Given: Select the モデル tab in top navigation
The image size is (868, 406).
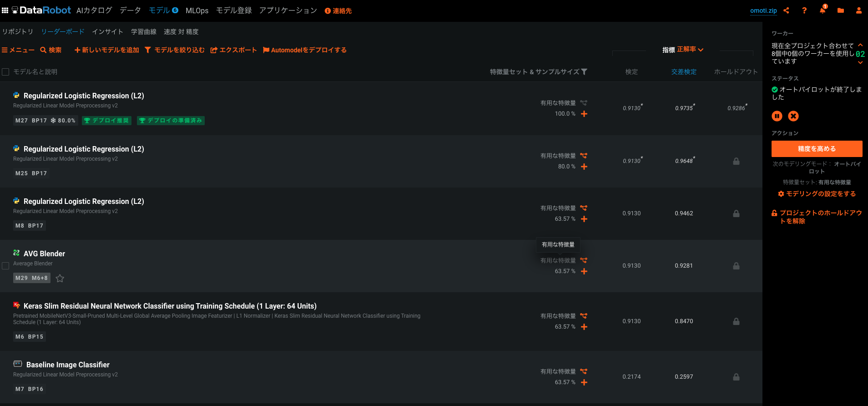Looking at the screenshot, I should point(159,10).
